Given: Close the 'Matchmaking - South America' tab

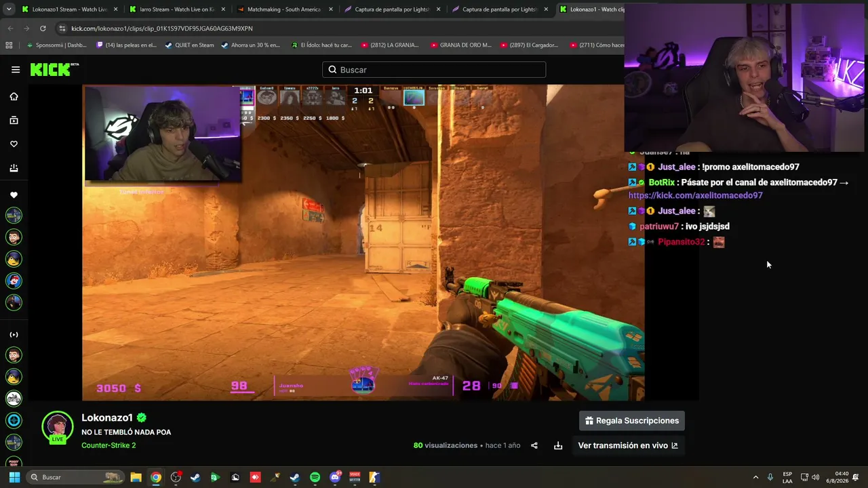Looking at the screenshot, I should click(x=330, y=9).
